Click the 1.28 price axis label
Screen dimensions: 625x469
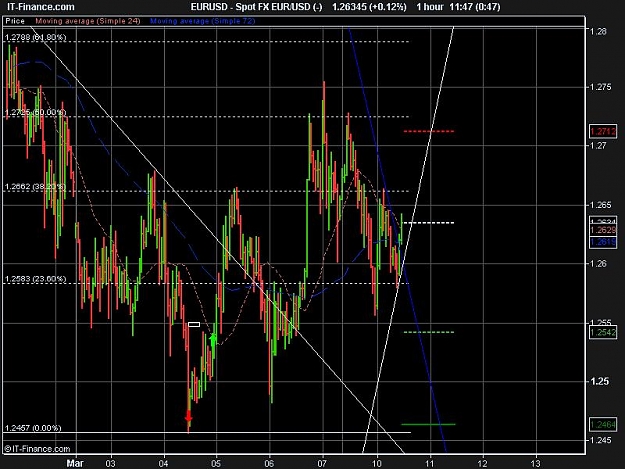(598, 31)
